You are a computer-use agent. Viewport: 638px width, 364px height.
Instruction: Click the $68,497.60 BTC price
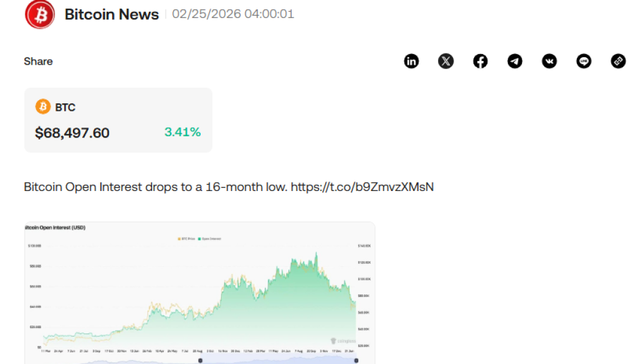pyautogui.click(x=72, y=133)
